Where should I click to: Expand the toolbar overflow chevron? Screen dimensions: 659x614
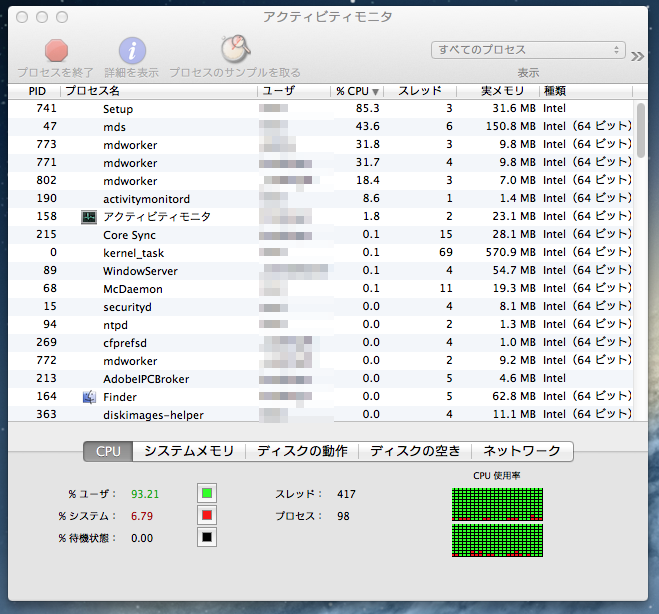[x=637, y=56]
